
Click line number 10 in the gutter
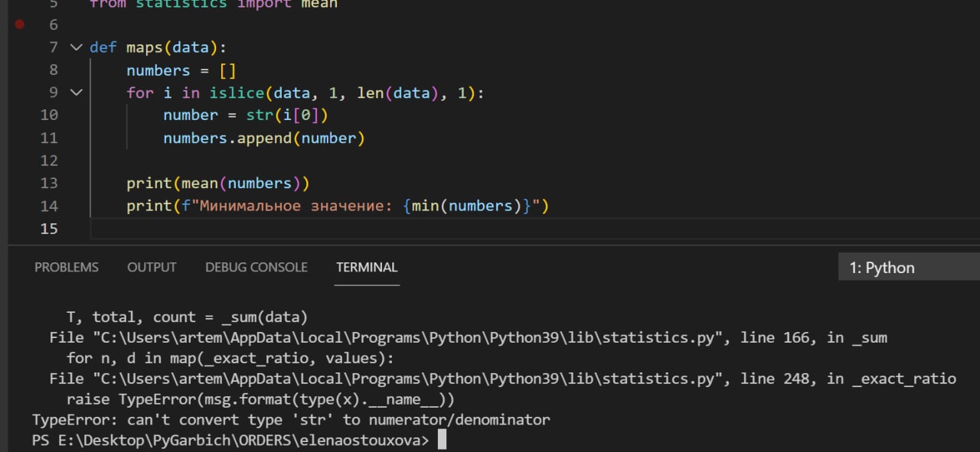click(x=48, y=115)
